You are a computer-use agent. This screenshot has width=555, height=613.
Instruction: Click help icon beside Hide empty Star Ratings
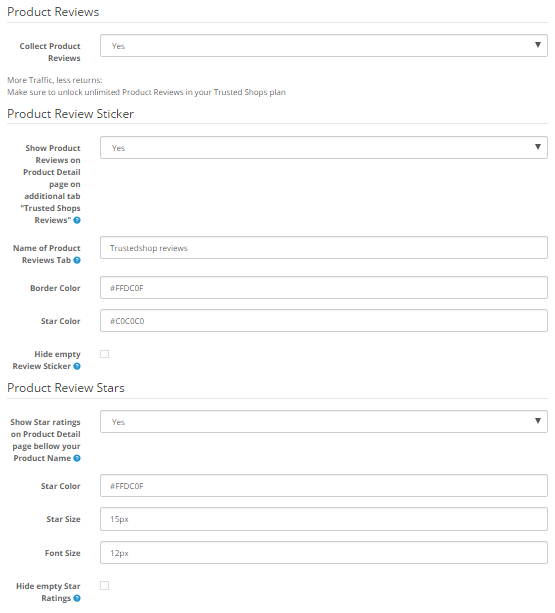pyautogui.click(x=77, y=598)
